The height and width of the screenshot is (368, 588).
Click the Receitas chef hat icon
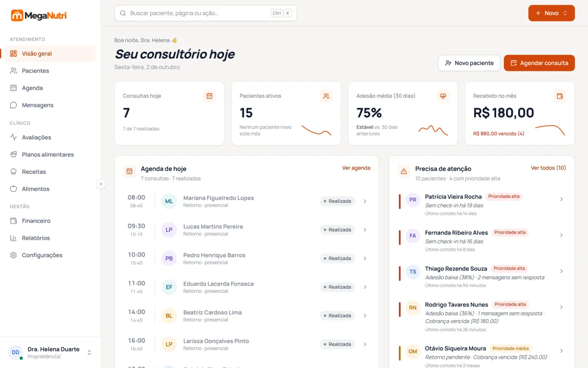[x=13, y=172]
